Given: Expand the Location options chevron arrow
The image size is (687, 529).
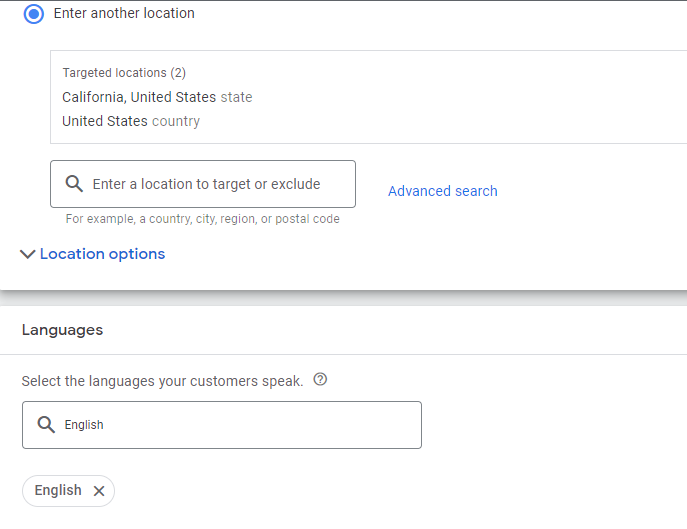Looking at the screenshot, I should 28,254.
